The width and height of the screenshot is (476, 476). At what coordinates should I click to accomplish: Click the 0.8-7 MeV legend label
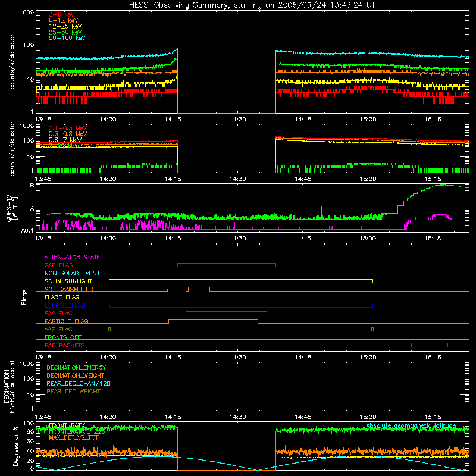click(65, 140)
